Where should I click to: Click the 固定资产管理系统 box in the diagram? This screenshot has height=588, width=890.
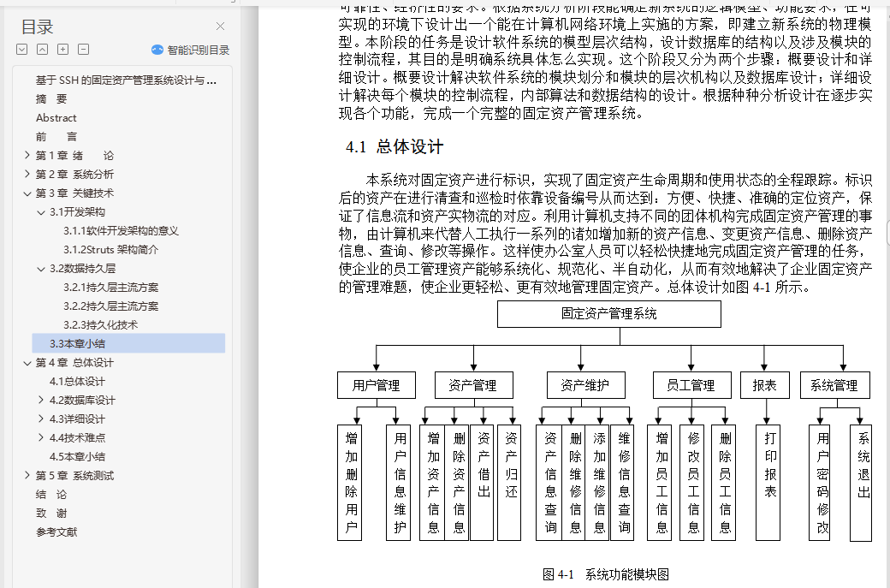coord(609,314)
